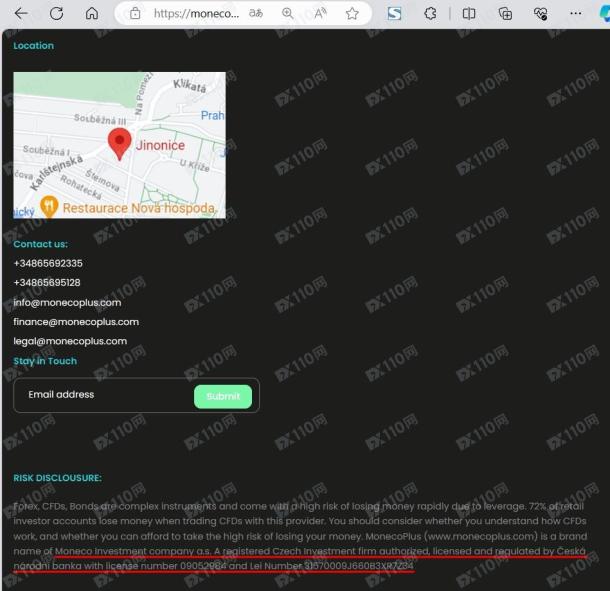Open browser essentials heart icon

[540, 14]
